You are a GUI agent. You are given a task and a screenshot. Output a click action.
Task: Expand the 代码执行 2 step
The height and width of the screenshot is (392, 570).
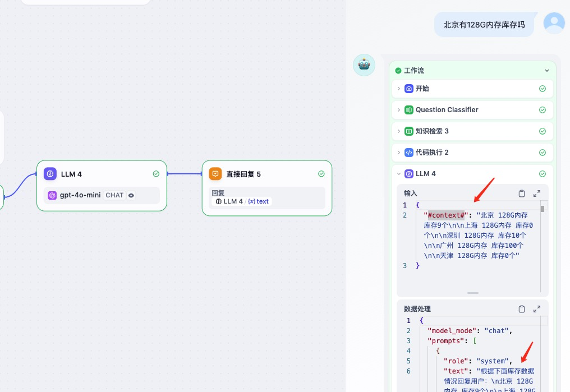[x=399, y=153]
